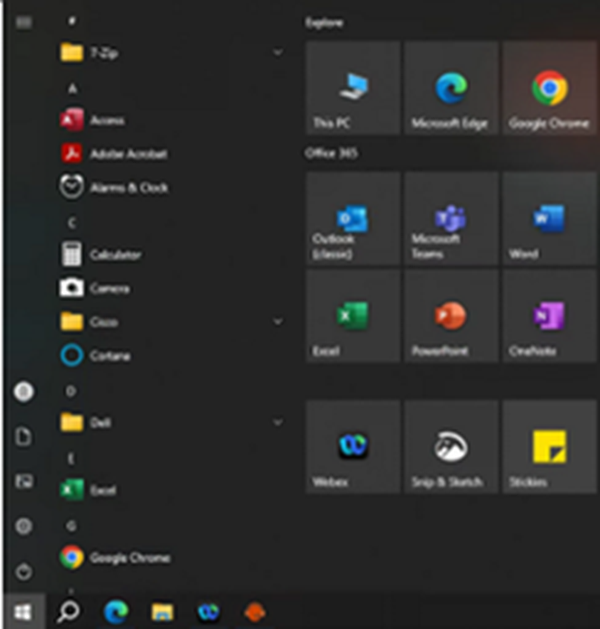Viewport: 600px width, 629px height.
Task: Open the 7-Zip folder in app list
Action: tap(172, 53)
